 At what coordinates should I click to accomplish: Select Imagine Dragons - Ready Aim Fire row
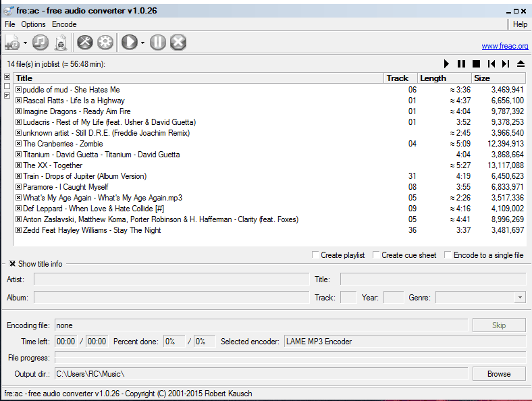click(x=270, y=111)
